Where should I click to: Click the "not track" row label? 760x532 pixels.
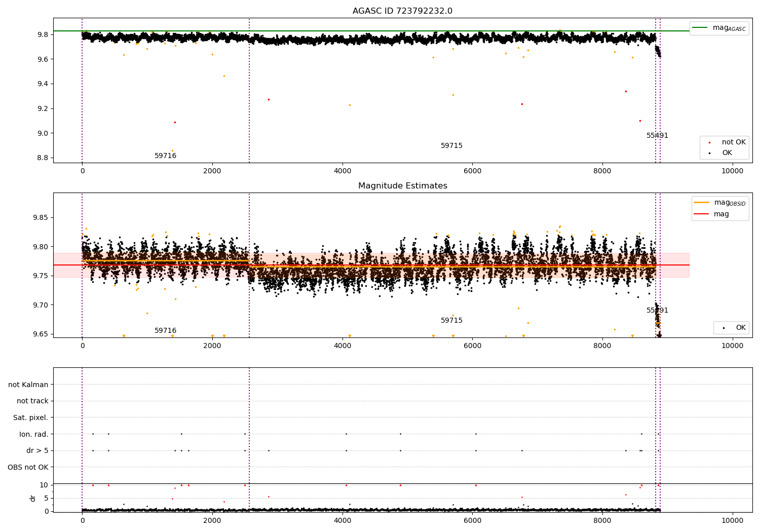coord(32,401)
